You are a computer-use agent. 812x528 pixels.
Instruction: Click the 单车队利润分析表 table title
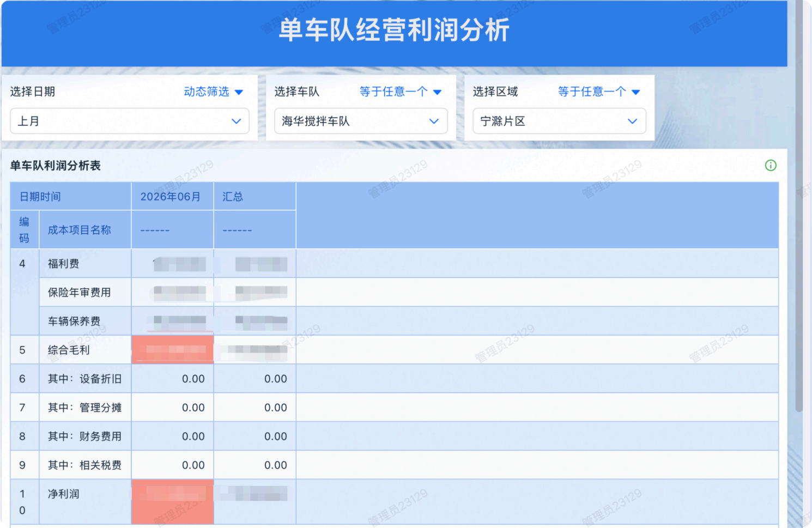[x=56, y=166]
